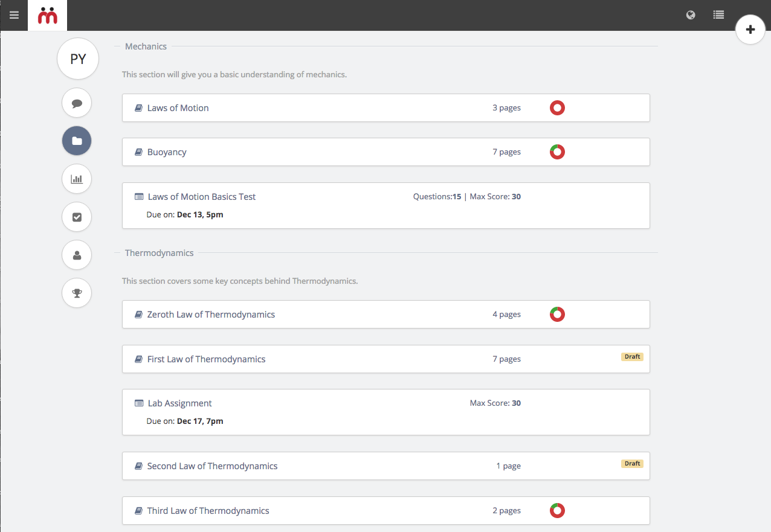Open the hamburger menu in top bar
This screenshot has width=771, height=532.
14,15
